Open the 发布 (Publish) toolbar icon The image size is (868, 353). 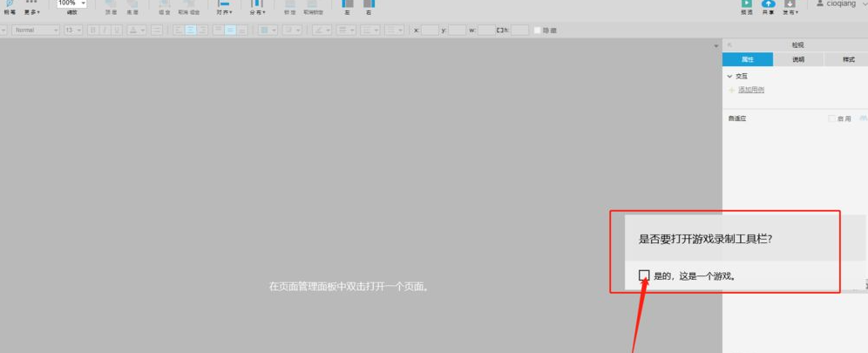[790, 4]
